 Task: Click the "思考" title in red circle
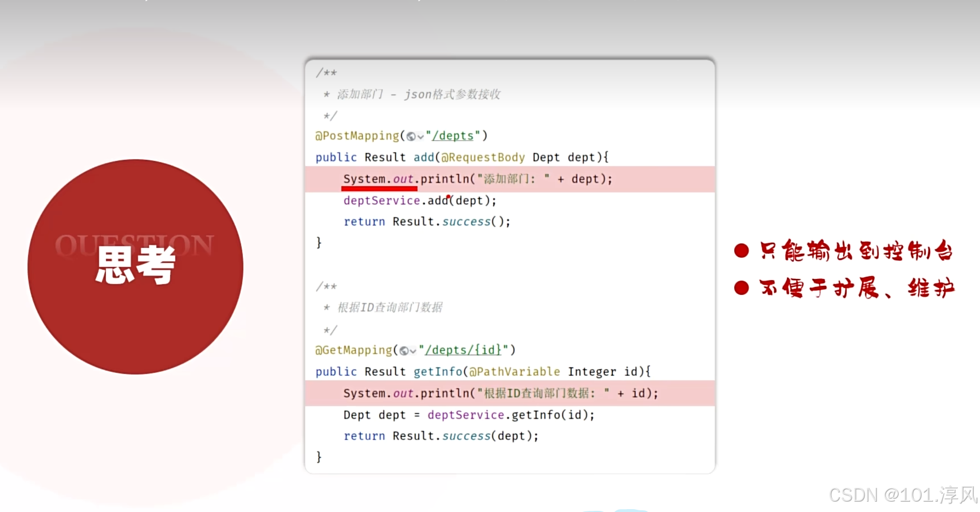(x=136, y=265)
